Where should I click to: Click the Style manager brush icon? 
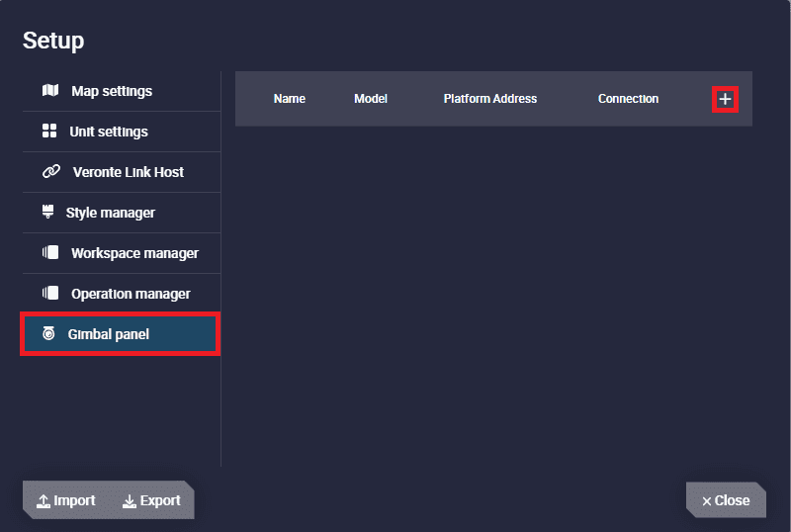tap(47, 212)
